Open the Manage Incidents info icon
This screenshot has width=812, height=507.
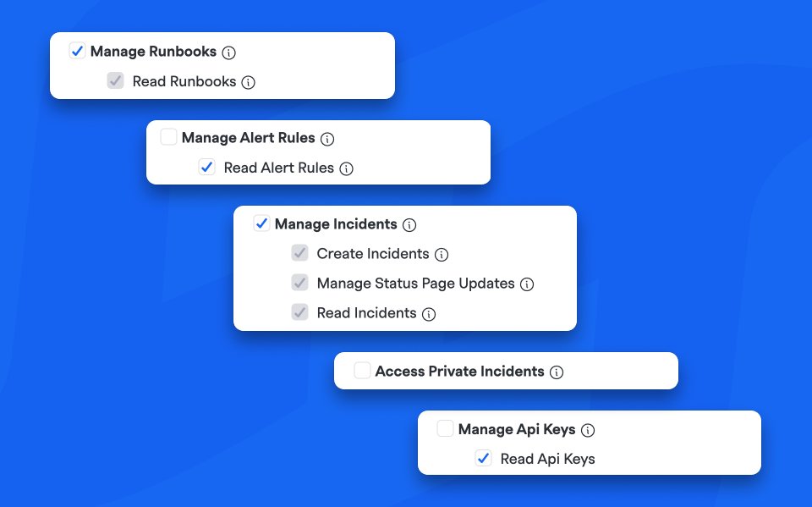(x=409, y=224)
